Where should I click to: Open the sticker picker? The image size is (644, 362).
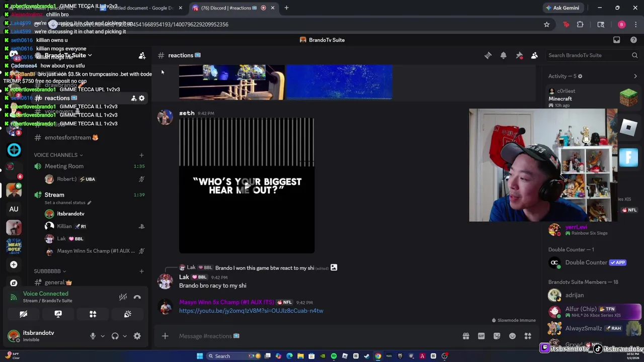coord(497,336)
